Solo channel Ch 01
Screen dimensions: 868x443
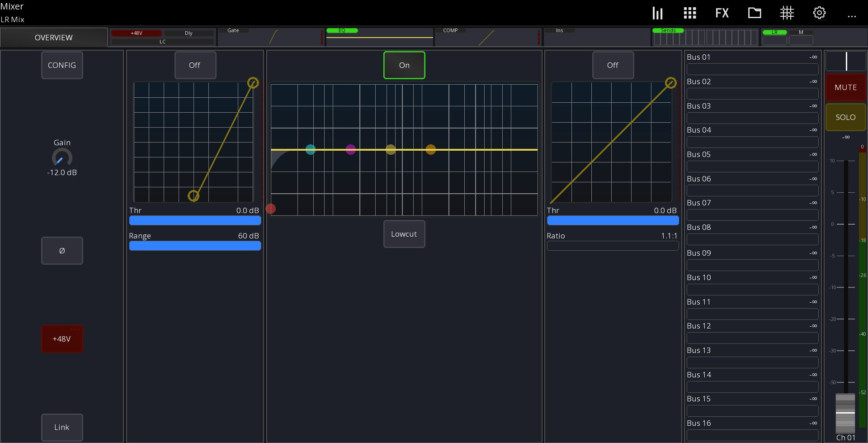(x=846, y=117)
